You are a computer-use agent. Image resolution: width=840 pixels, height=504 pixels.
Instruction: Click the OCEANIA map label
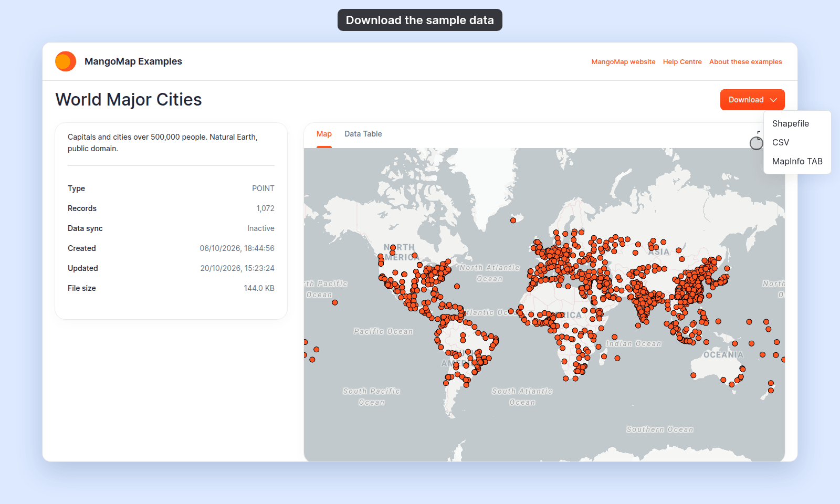coord(723,355)
